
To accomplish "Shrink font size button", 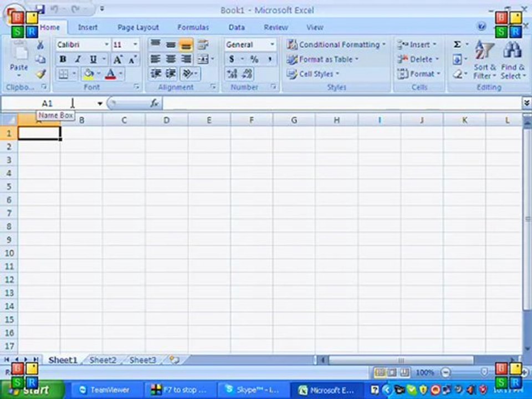I will [x=132, y=59].
